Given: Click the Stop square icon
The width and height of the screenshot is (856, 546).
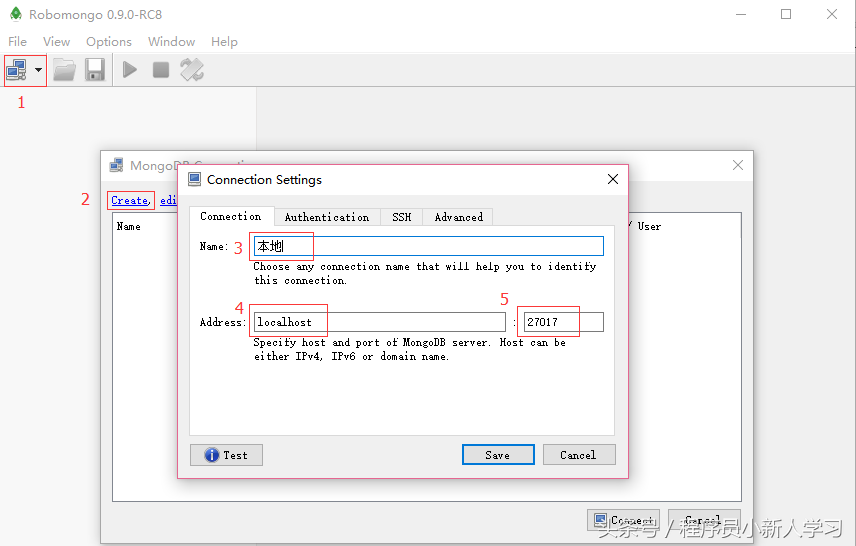Looking at the screenshot, I should point(161,70).
